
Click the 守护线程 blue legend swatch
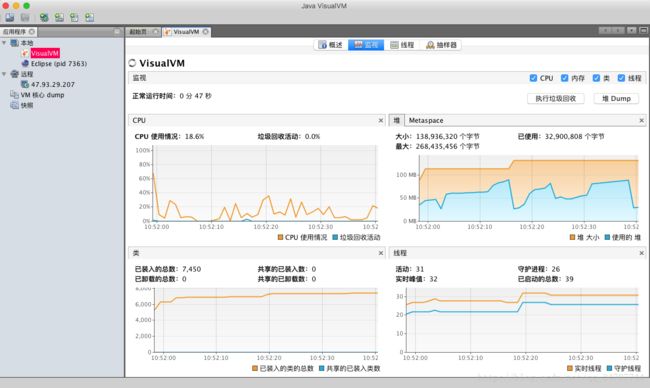609,368
